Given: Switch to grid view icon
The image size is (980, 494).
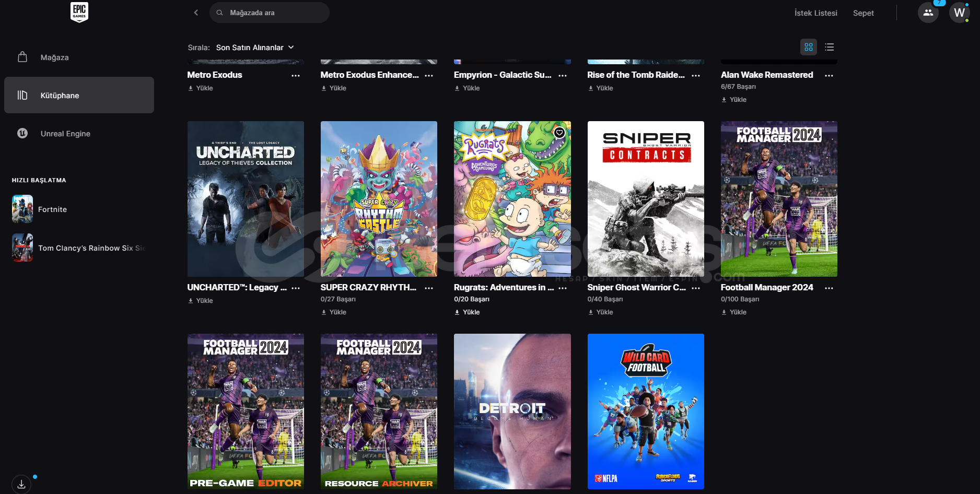Looking at the screenshot, I should [809, 47].
